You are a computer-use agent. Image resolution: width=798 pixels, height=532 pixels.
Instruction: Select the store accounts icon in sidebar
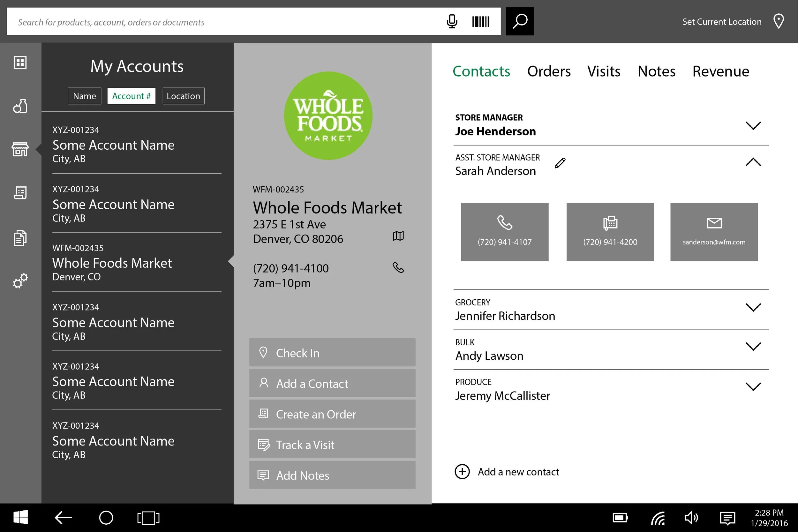coord(20,149)
